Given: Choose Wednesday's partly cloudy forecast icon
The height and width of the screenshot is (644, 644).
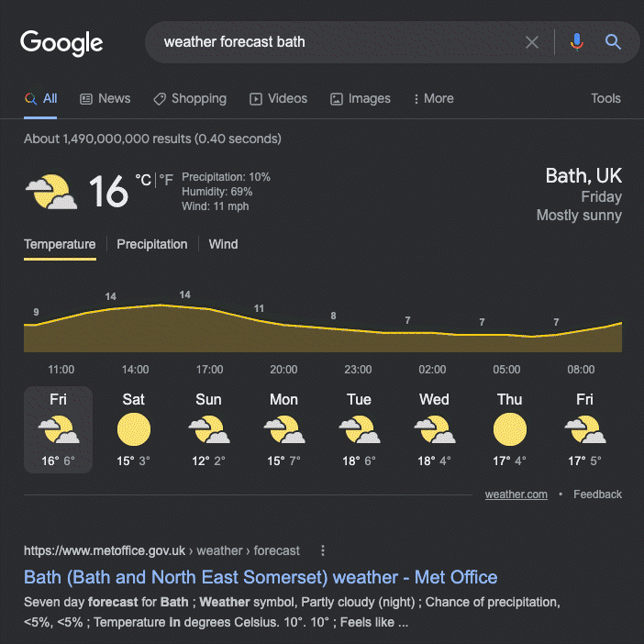Looking at the screenshot, I should (433, 429).
